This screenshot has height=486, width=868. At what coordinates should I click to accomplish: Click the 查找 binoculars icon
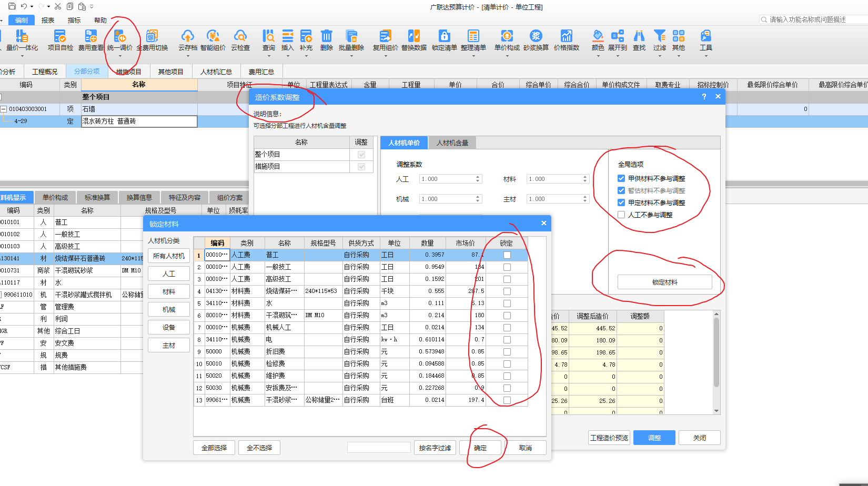(639, 36)
